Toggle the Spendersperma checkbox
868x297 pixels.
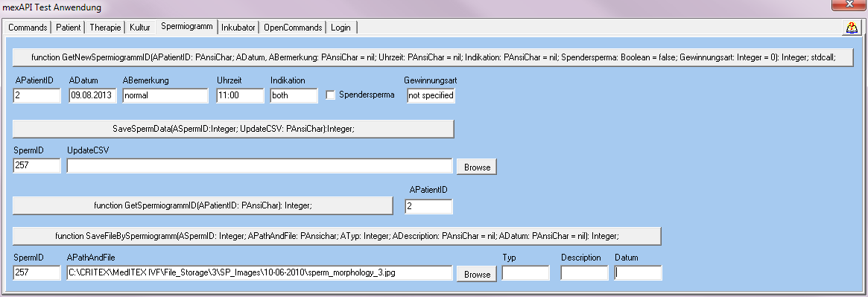coord(331,95)
